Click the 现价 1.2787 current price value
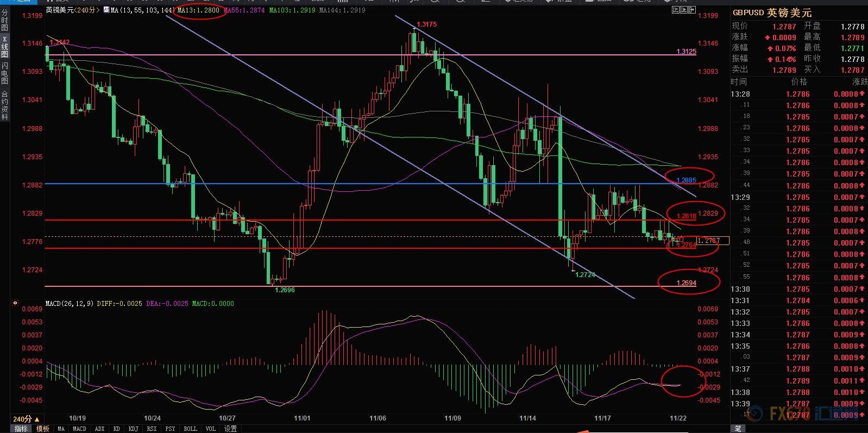The width and height of the screenshot is (868, 433). tap(784, 26)
